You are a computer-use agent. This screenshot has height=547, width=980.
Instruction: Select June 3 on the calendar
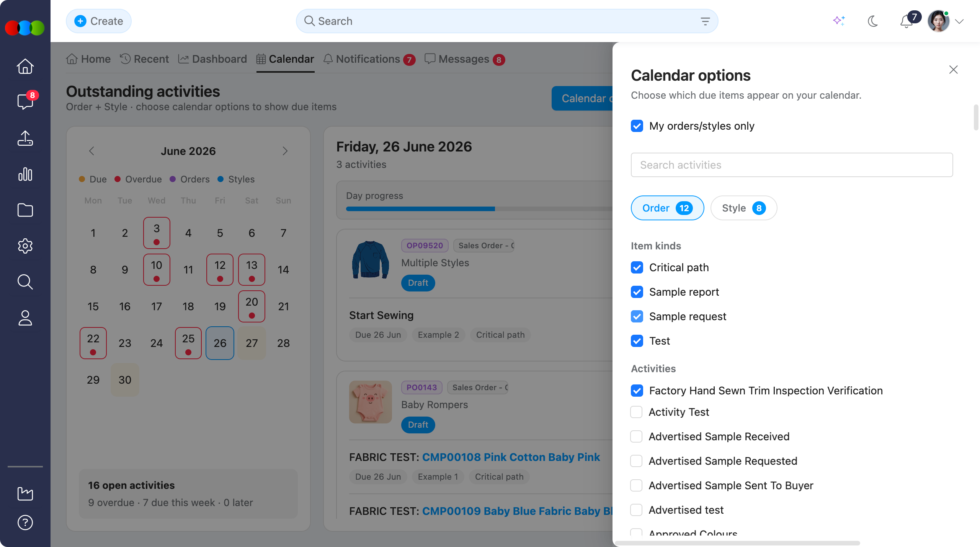click(x=157, y=233)
